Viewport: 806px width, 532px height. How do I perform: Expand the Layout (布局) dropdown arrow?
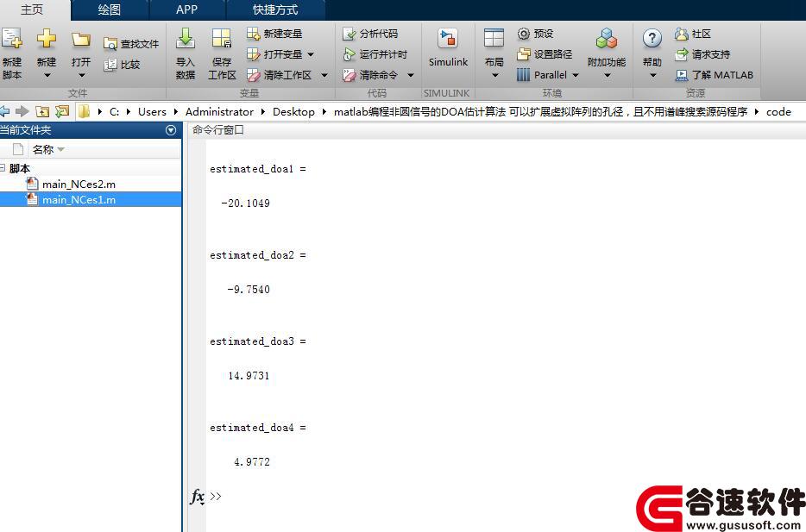pyautogui.click(x=494, y=76)
